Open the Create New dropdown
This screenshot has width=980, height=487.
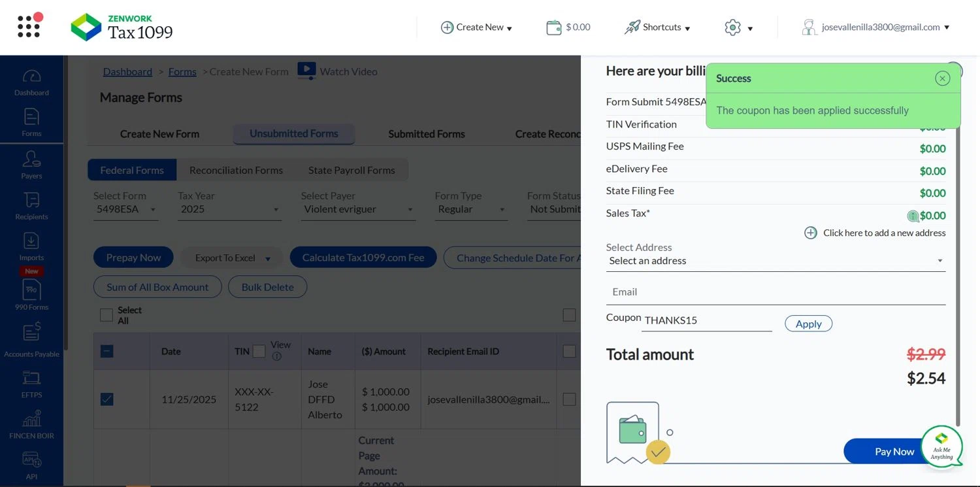[476, 27]
